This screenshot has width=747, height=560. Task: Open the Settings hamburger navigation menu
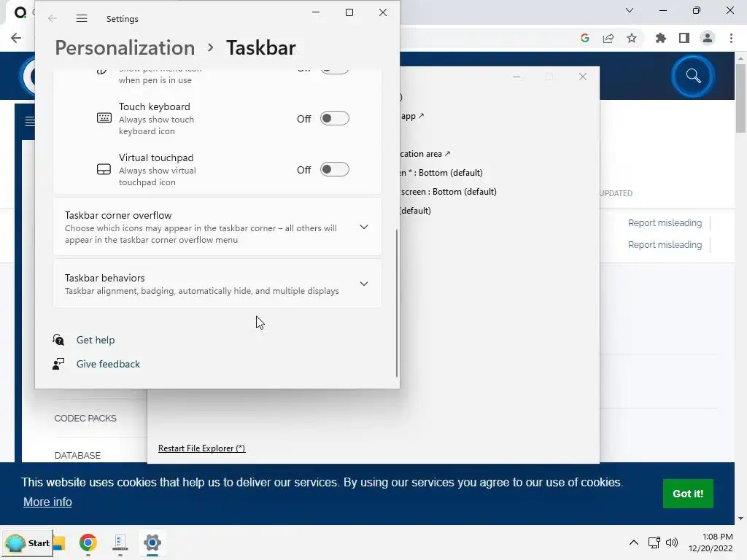coord(82,18)
